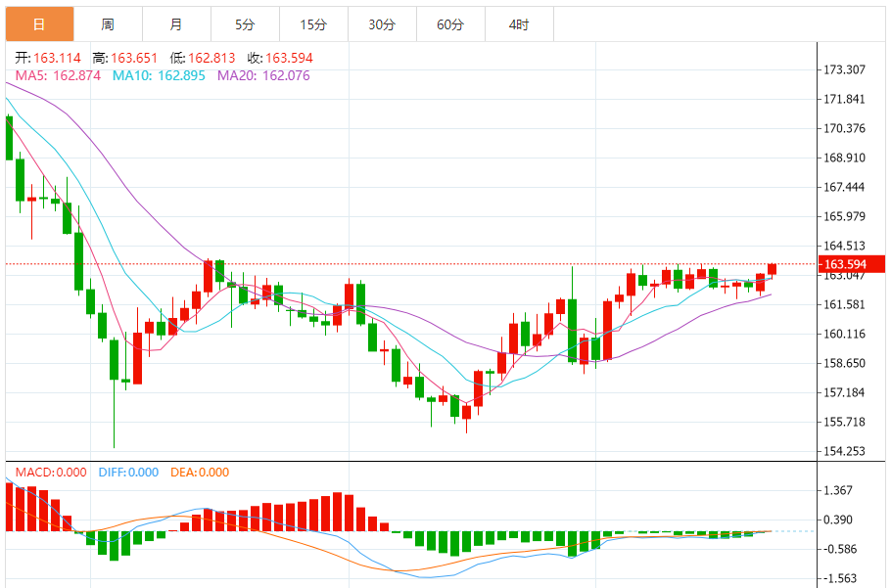Select the MA10: 162.895 indicator label

pyautogui.click(x=159, y=75)
